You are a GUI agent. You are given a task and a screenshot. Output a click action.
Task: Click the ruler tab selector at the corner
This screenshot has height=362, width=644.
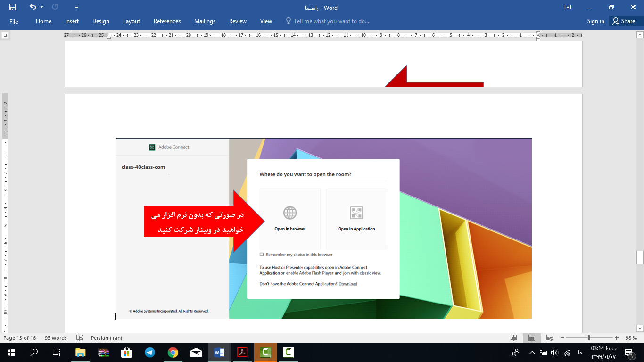point(5,35)
